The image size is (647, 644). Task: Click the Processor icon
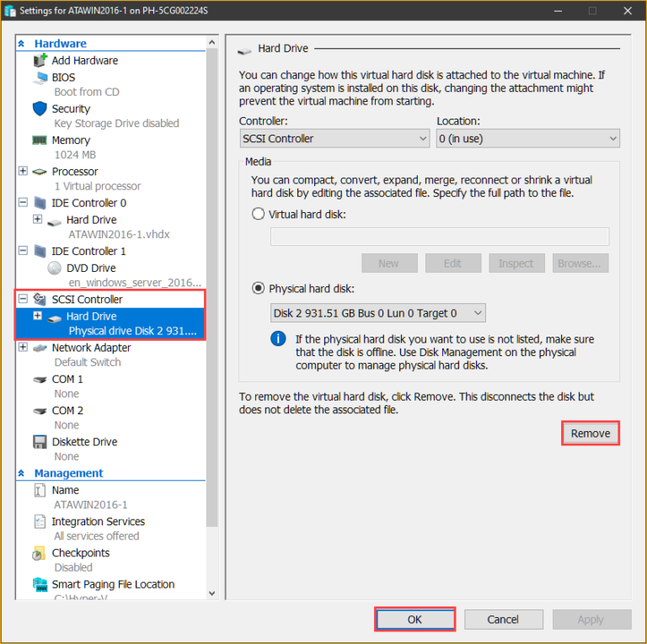click(x=40, y=172)
